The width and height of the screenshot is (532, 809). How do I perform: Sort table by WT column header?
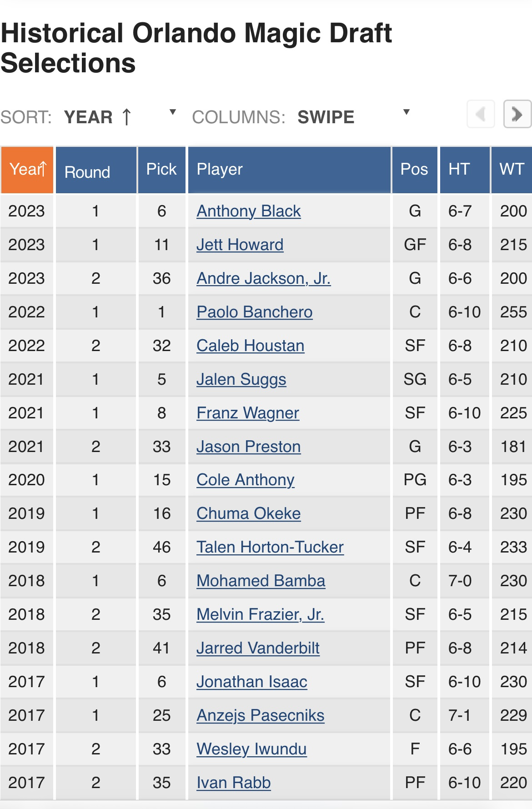(x=512, y=170)
